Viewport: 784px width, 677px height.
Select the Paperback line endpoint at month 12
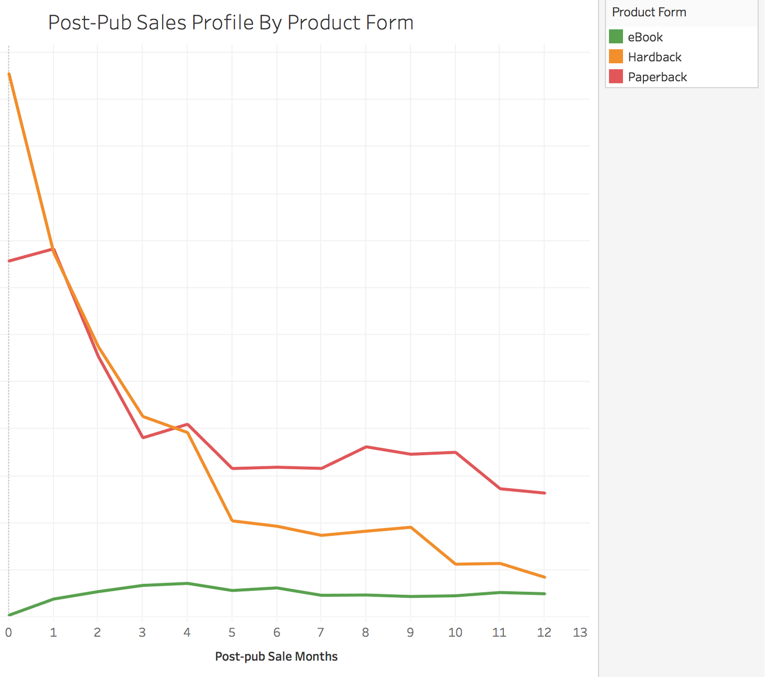point(545,493)
